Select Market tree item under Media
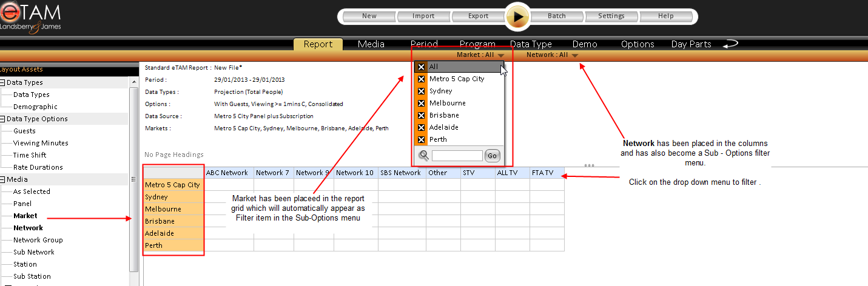This screenshot has width=868, height=286. pyautogui.click(x=25, y=216)
